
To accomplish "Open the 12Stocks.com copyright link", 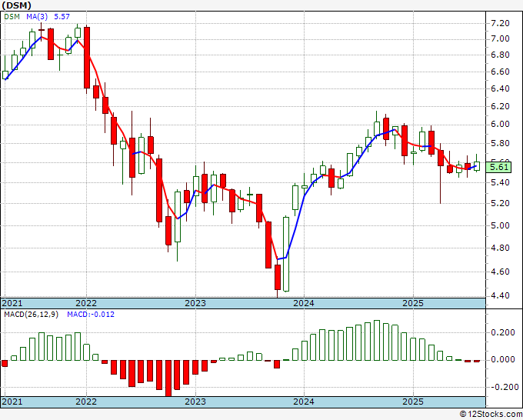I will [x=491, y=415].
